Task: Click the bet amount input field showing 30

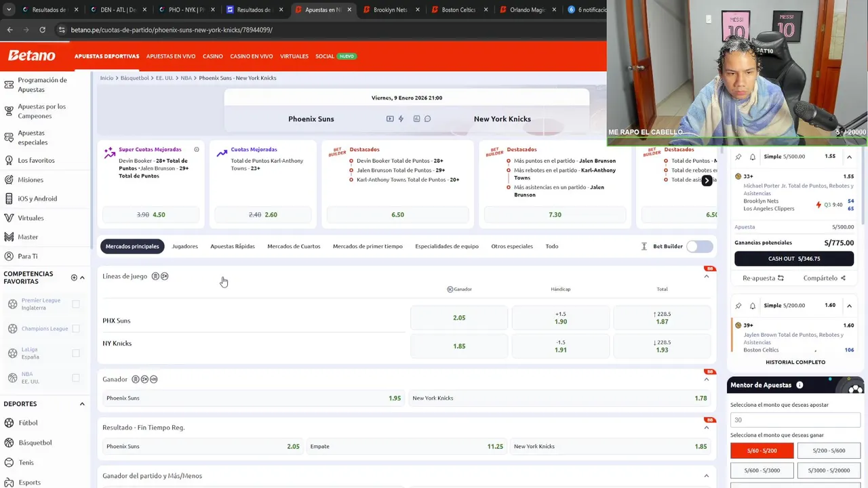Action: coord(795,420)
